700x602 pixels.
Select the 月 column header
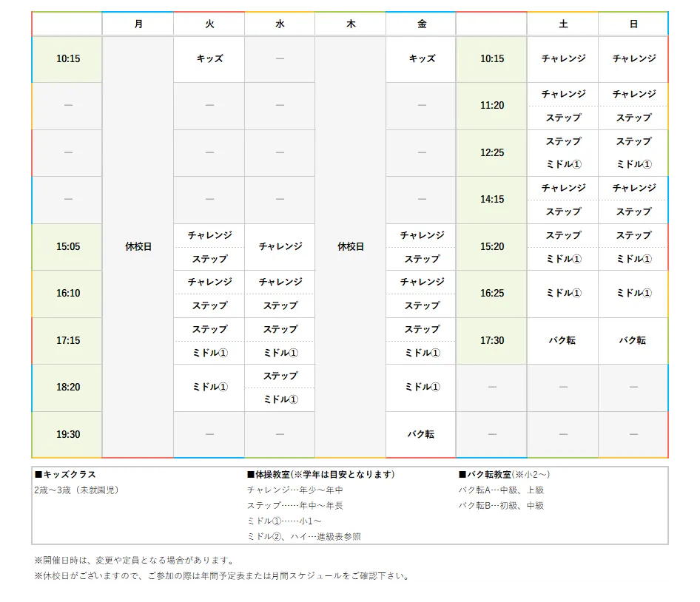click(x=138, y=23)
